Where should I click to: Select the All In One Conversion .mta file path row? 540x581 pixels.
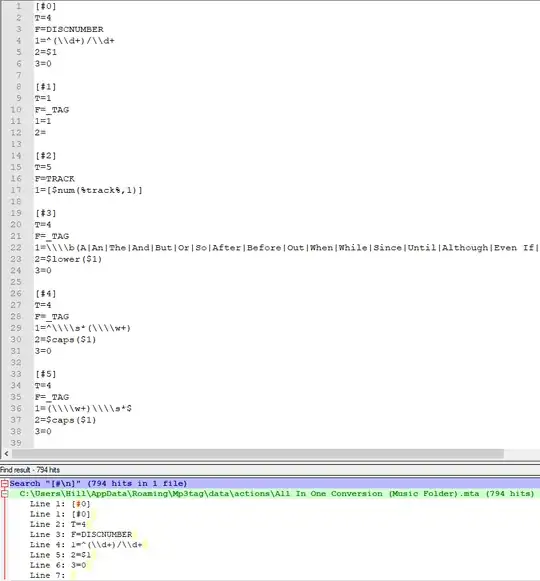[x=276, y=494]
